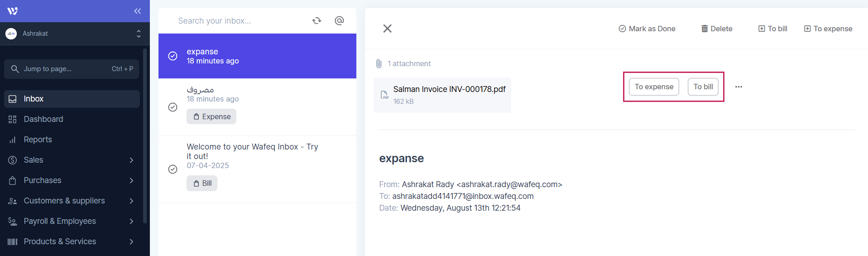This screenshot has width=868, height=256.
Task: Convert the attachment using To bill button
Action: click(x=703, y=87)
